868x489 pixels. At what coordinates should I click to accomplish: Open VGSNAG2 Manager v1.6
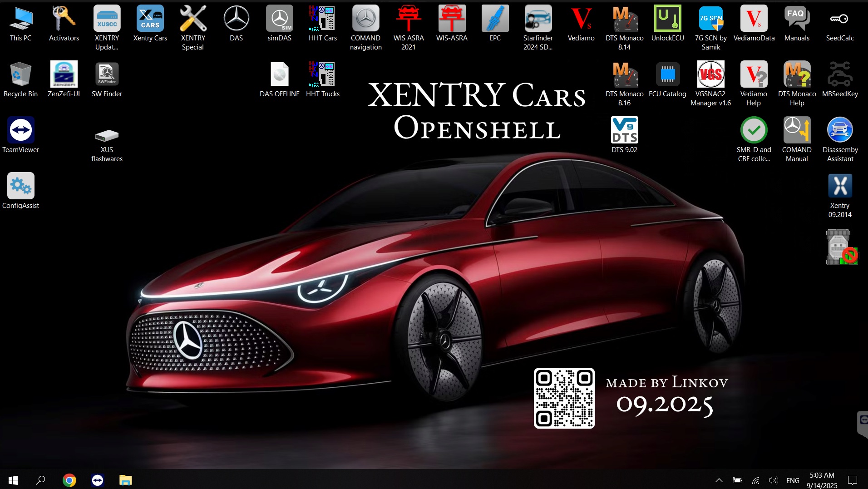[x=710, y=76]
